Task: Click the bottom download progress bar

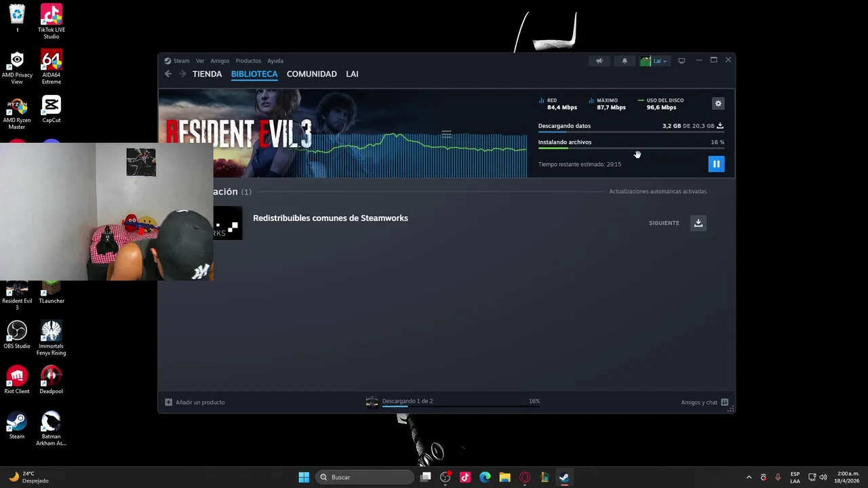Action: pyautogui.click(x=461, y=407)
